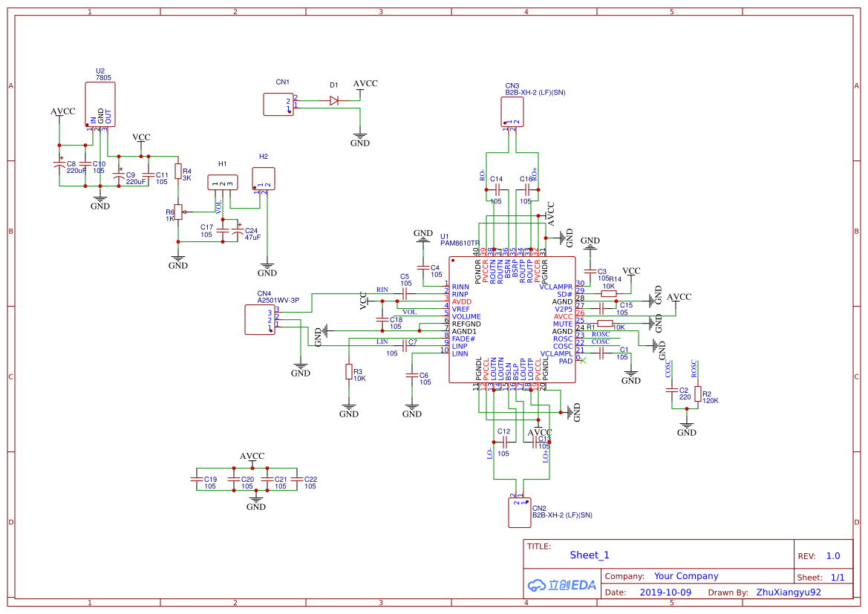Click the "VREF" pin label on U1
This screenshot has height=614, width=868.
click(x=460, y=309)
